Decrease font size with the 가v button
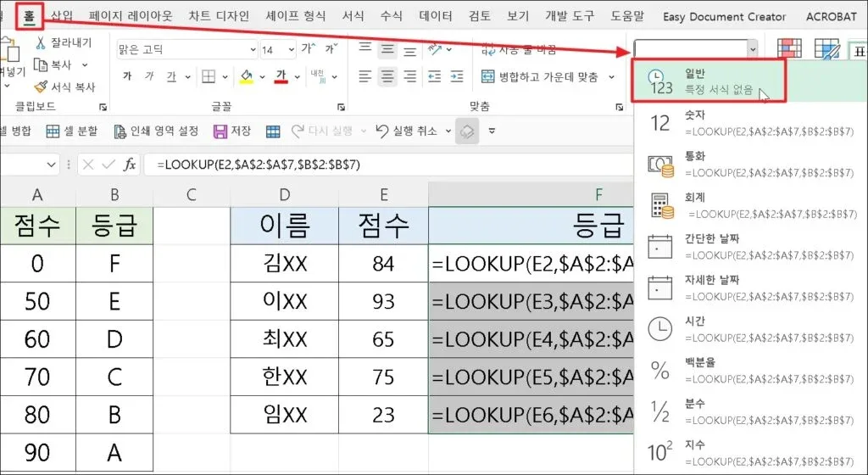The image size is (868, 475). (331, 48)
